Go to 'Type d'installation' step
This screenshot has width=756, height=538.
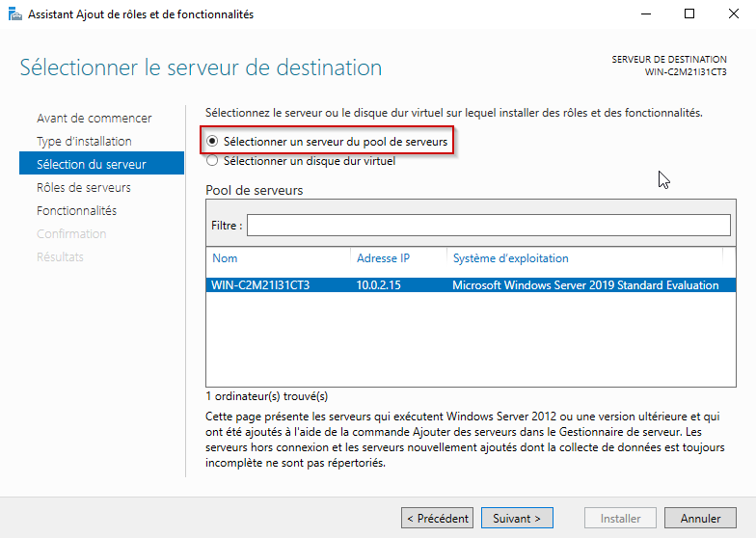[84, 141]
